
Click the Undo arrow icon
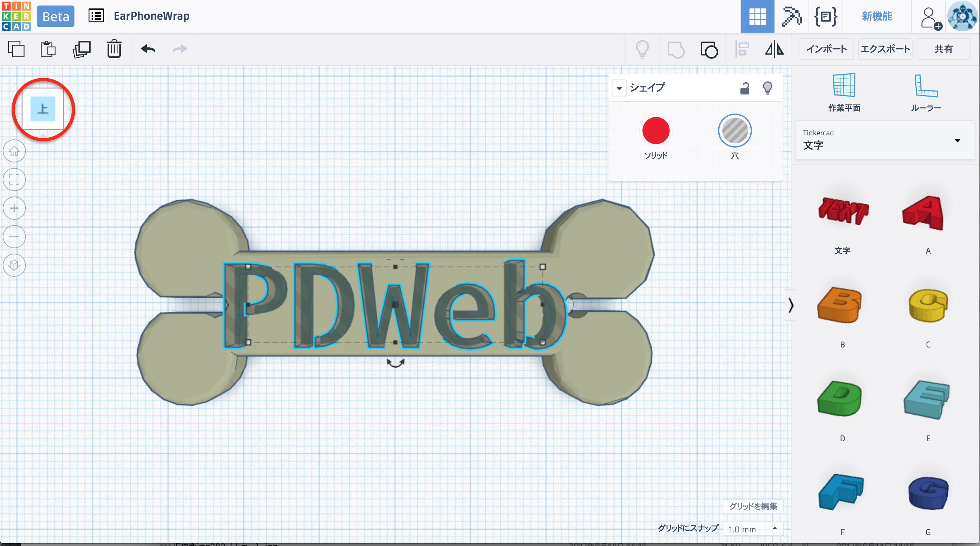point(148,49)
